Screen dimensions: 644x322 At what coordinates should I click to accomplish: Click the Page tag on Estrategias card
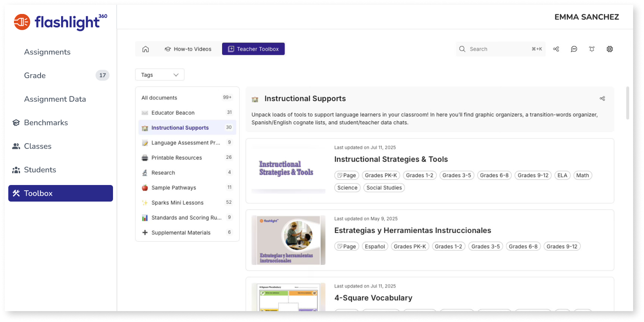coord(347,247)
